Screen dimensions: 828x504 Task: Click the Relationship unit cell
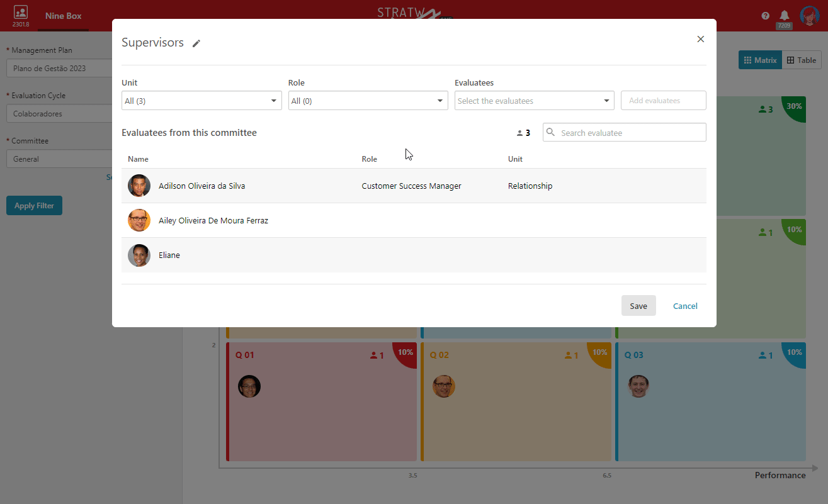[530, 186]
